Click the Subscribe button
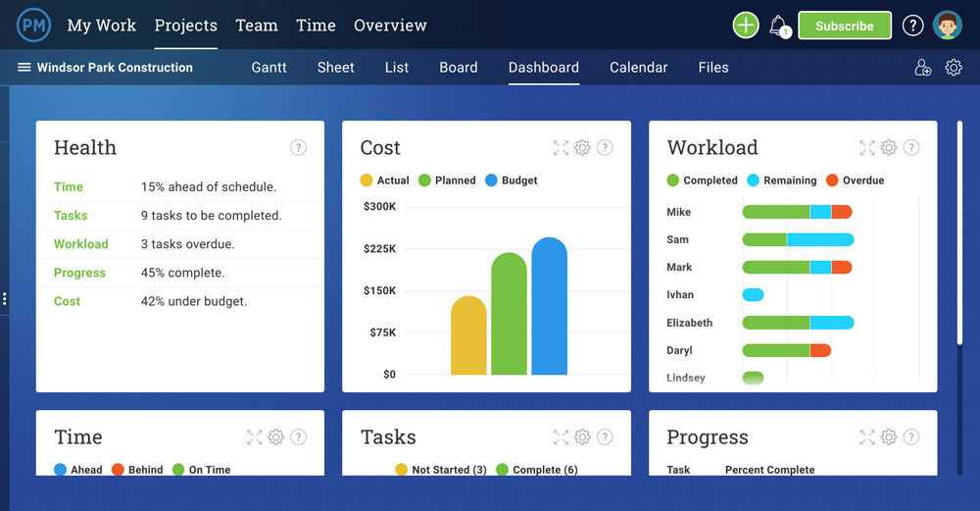Viewport: 980px width, 511px height. (845, 26)
